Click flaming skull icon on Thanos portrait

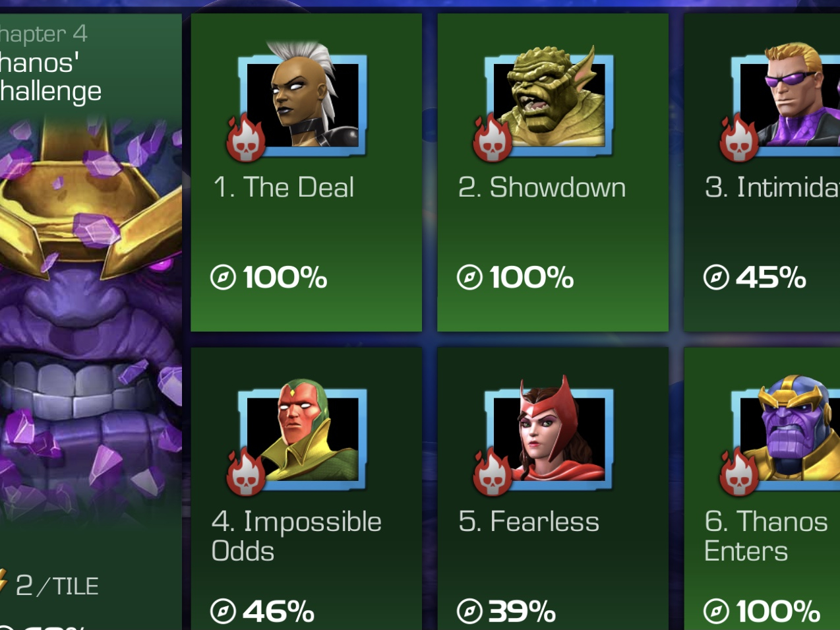pos(738,472)
